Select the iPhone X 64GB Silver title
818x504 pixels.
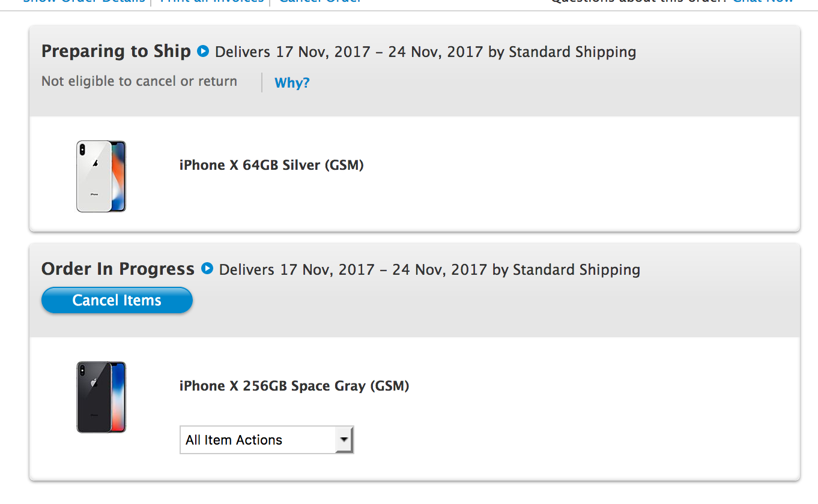point(271,165)
